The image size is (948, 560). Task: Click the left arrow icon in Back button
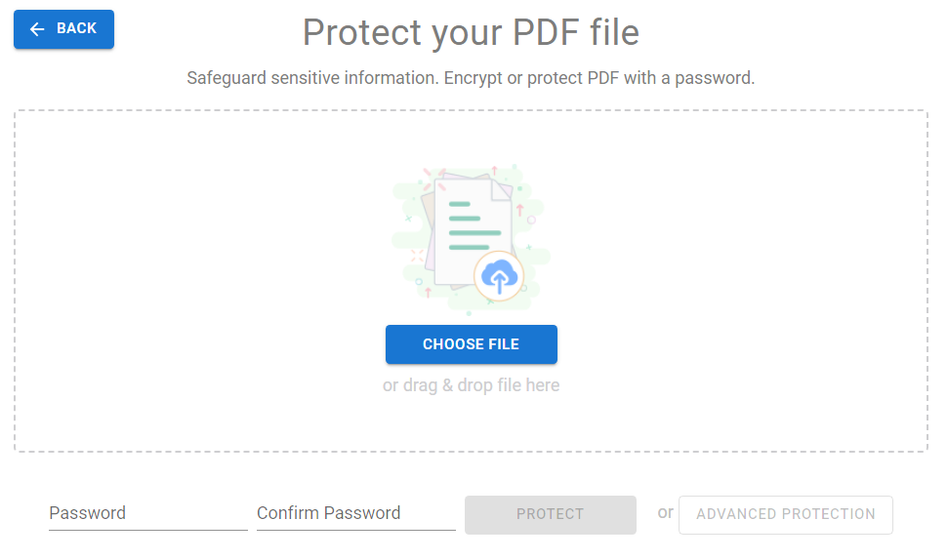tap(37, 29)
